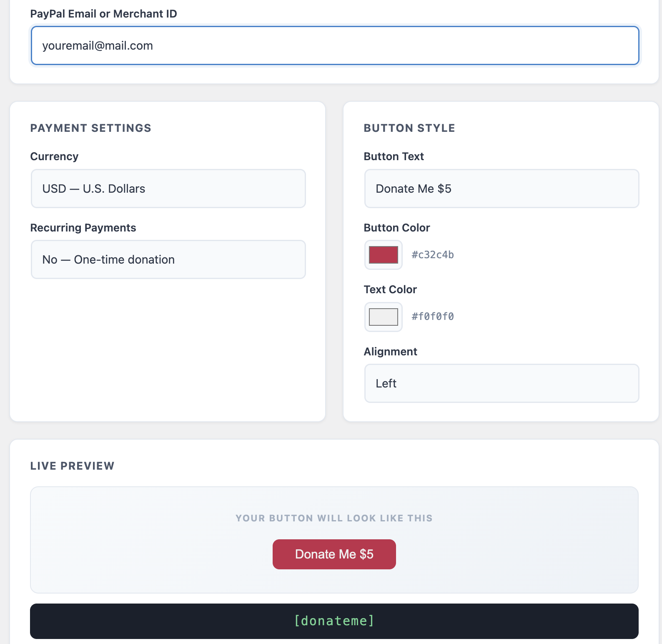Image resolution: width=662 pixels, height=644 pixels.
Task: Click the Recurring Payments label
Action: [x=83, y=228]
